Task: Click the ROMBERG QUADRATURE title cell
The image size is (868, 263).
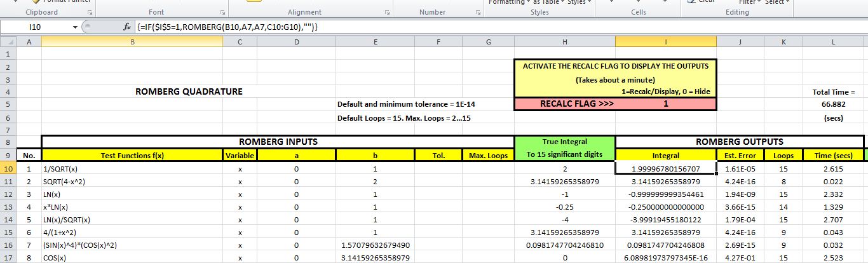Action: point(189,91)
